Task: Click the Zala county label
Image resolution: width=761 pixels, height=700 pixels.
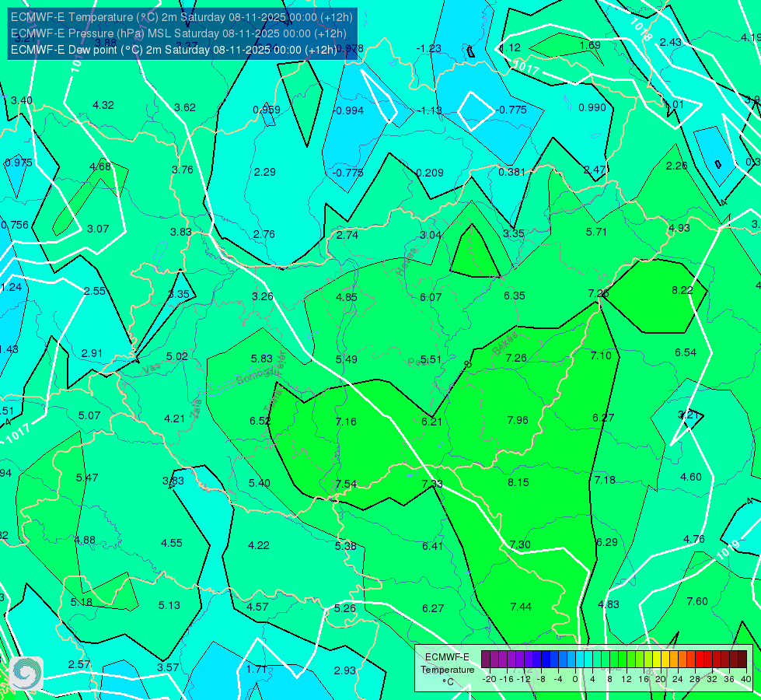Action: 196,408
